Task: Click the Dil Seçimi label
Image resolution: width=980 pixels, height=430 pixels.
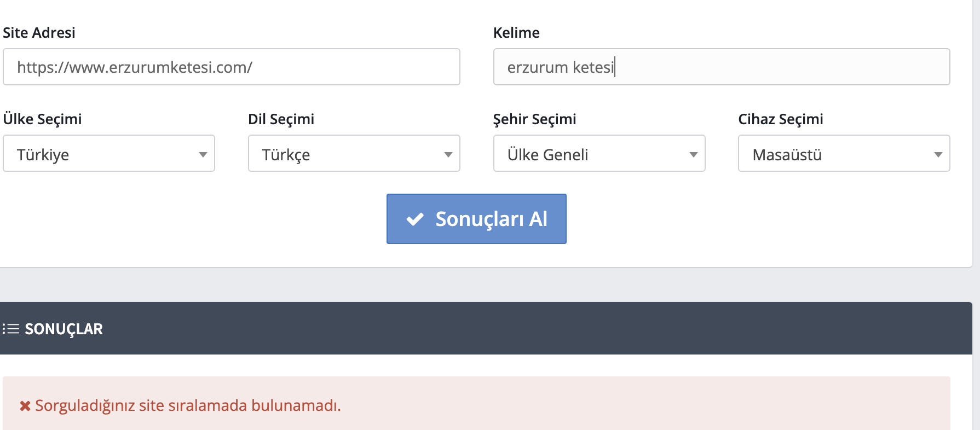Action: coord(281,119)
